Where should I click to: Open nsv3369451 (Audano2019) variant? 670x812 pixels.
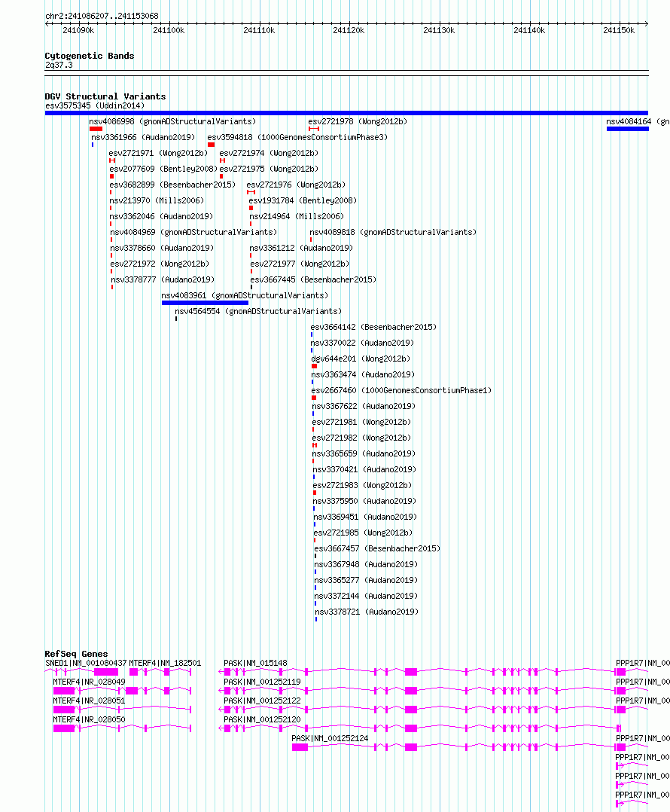pos(365,517)
